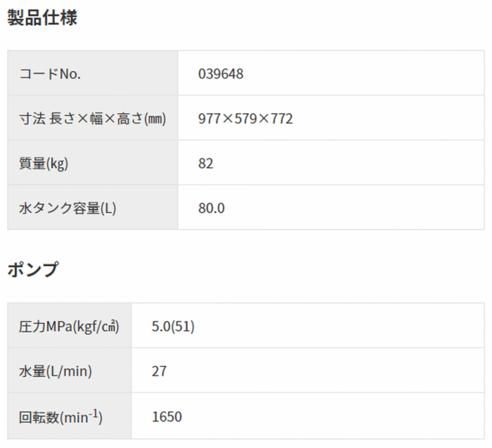The image size is (492, 448).
Task: Click the mass value 82
Action: pos(205,164)
